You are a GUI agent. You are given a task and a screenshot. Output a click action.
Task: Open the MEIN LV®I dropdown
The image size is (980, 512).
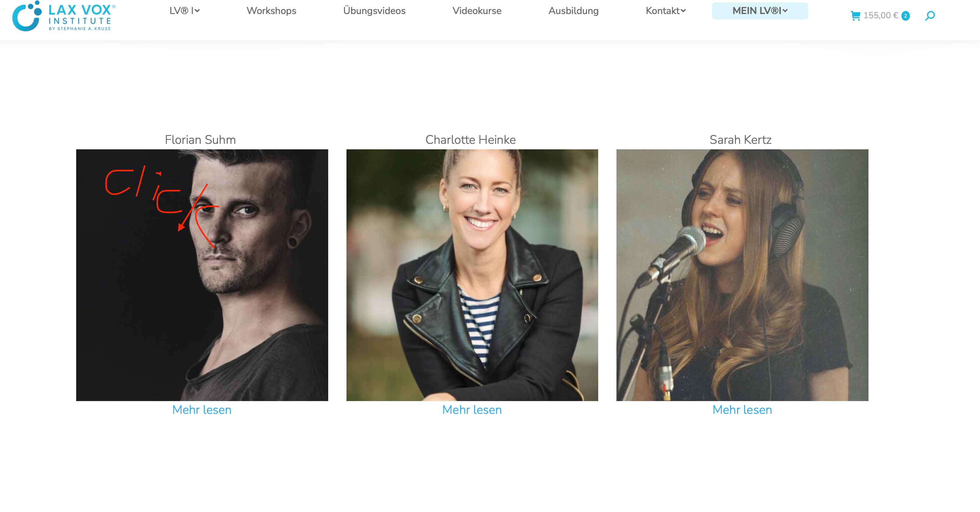click(760, 11)
